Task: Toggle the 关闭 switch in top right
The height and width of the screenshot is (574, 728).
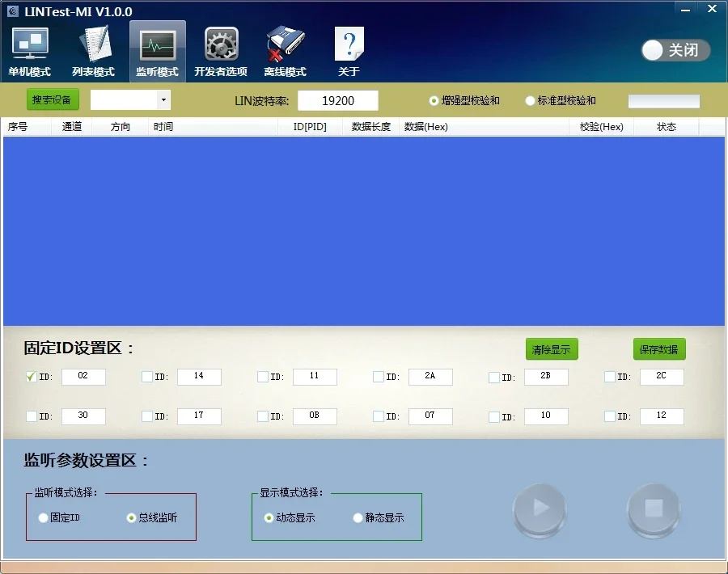Action: pyautogui.click(x=675, y=50)
